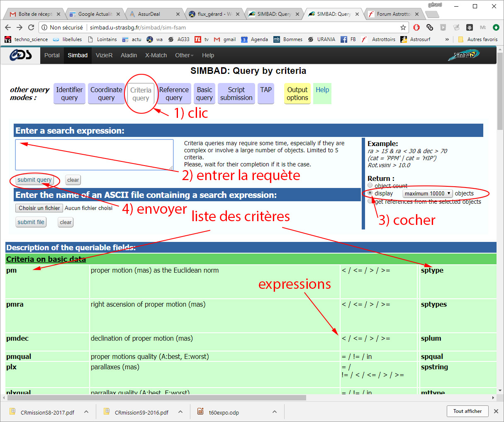Open the Astrosurf bookmark
The width and height of the screenshot is (504, 422).
(x=415, y=39)
